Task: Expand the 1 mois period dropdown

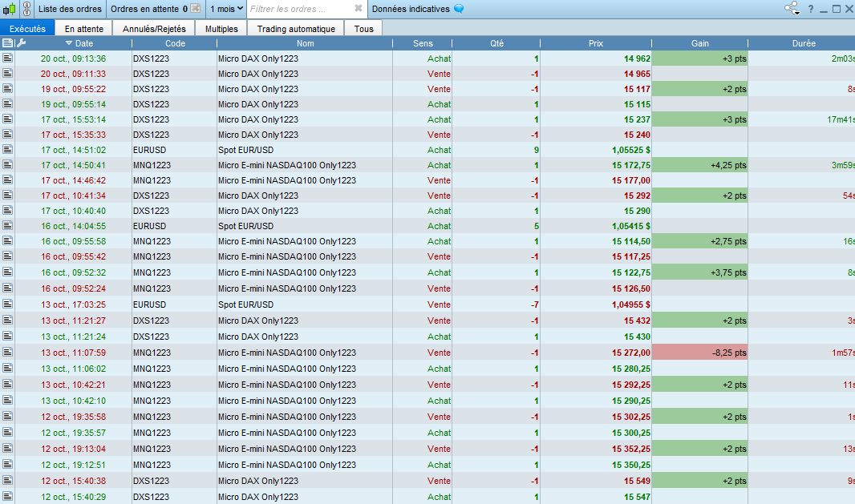Action: point(226,9)
